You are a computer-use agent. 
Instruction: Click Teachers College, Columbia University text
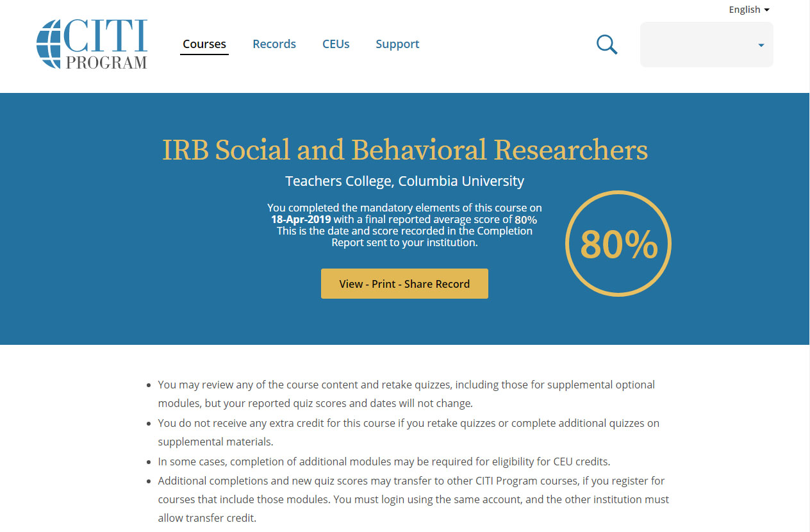coord(405,181)
